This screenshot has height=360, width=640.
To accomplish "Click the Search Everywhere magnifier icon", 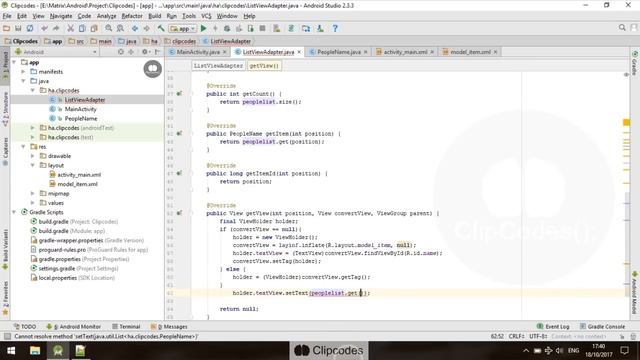I will [x=622, y=28].
